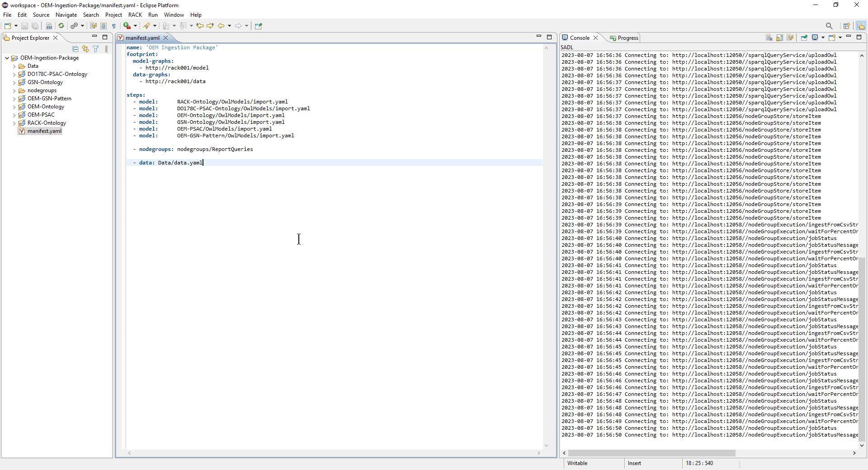Viewport: 868px width, 470px height.
Task: Toggle Block Selection Mode icon
Action: [x=104, y=26]
